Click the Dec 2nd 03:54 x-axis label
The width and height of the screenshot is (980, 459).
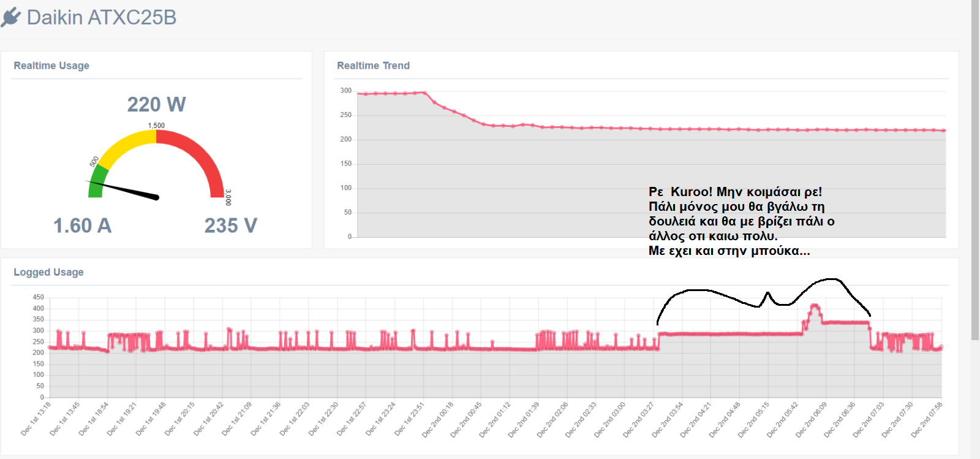point(668,419)
